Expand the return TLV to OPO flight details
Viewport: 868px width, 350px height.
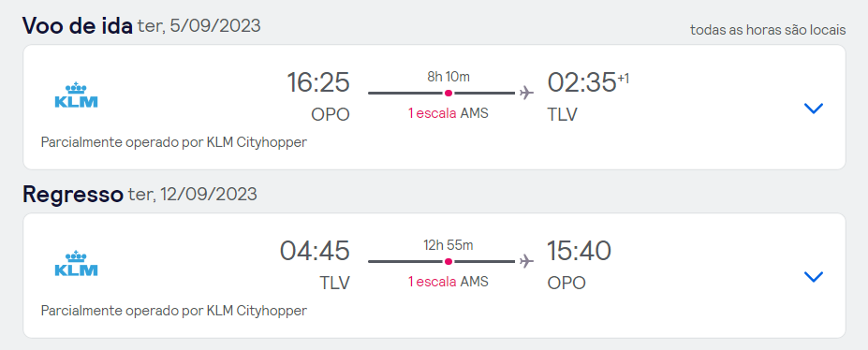(813, 276)
